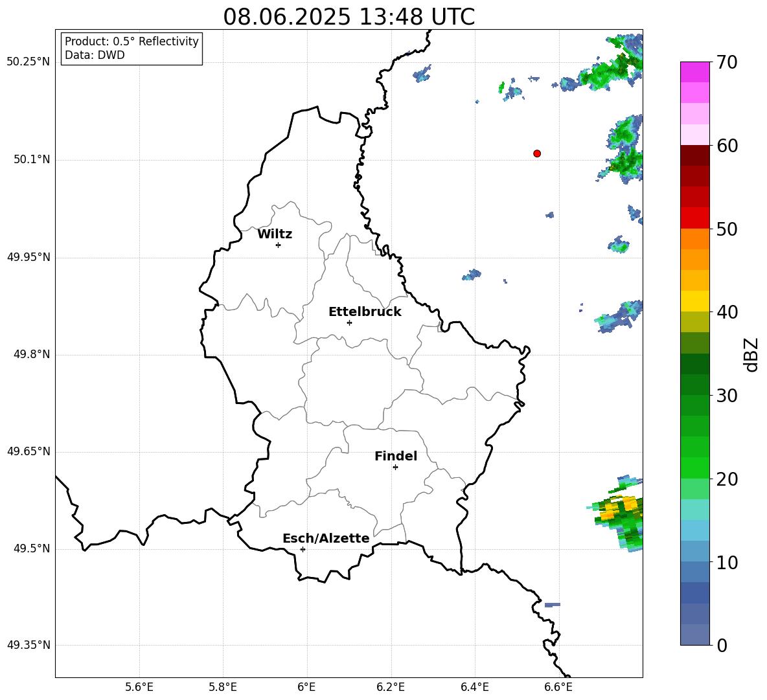Image resolution: width=767 pixels, height=700 pixels.
Task: Click the 50.25°N latitude label
Action: pyautogui.click(x=29, y=62)
